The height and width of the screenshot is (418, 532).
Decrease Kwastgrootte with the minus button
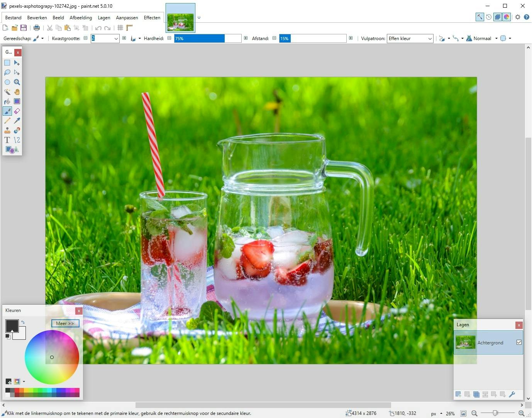click(86, 39)
